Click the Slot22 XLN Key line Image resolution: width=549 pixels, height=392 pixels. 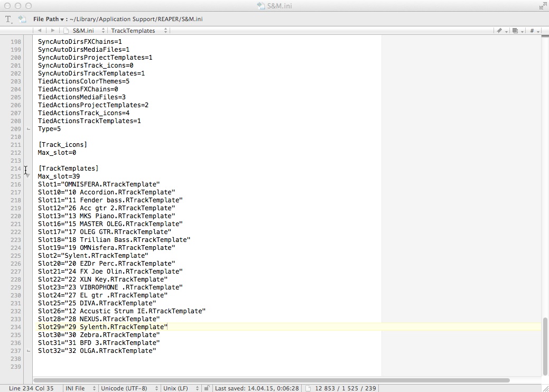pyautogui.click(x=103, y=279)
